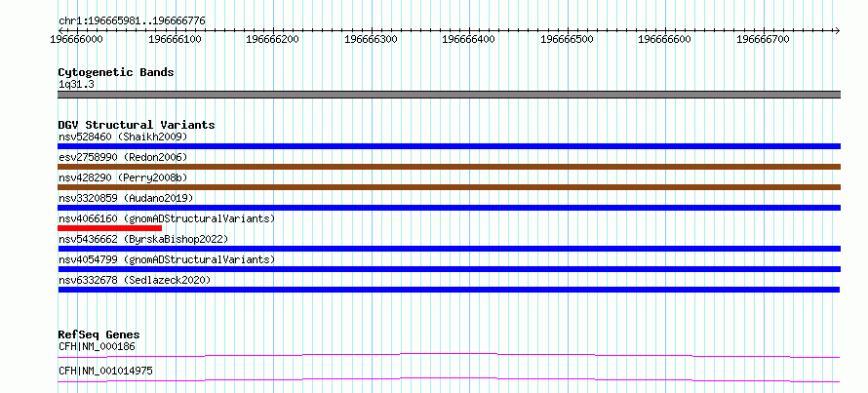The height and width of the screenshot is (393, 868).
Task: Open variant nsv6332678 (Sedlazeck2020) label
Action: point(135,280)
